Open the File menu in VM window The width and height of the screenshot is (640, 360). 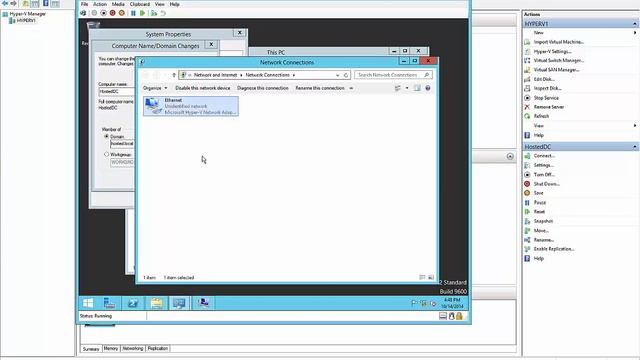pyautogui.click(x=84, y=4)
